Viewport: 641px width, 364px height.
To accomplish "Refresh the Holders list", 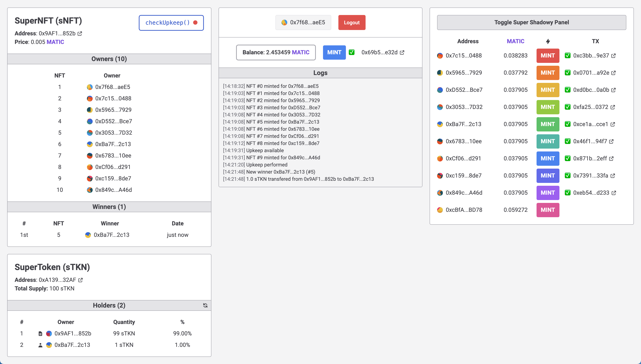I will pyautogui.click(x=205, y=305).
